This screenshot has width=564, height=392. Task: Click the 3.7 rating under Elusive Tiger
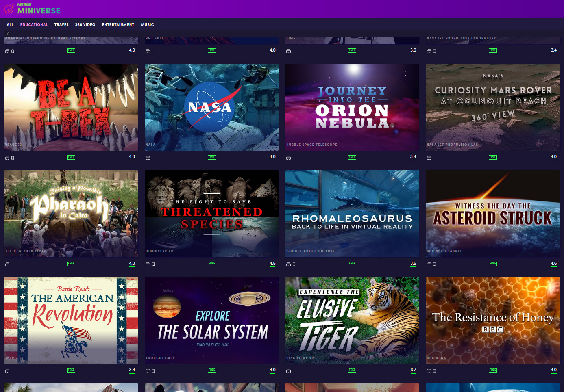click(x=413, y=370)
